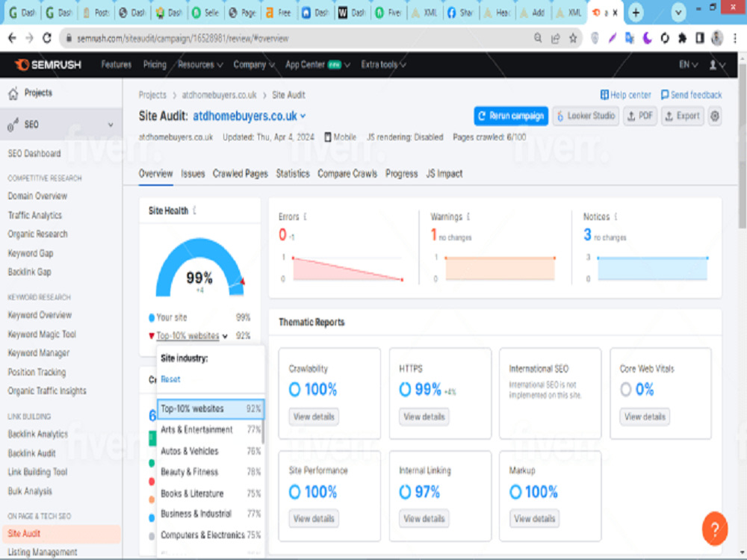Open the EN language dropdown
The image size is (747, 560).
point(689,65)
